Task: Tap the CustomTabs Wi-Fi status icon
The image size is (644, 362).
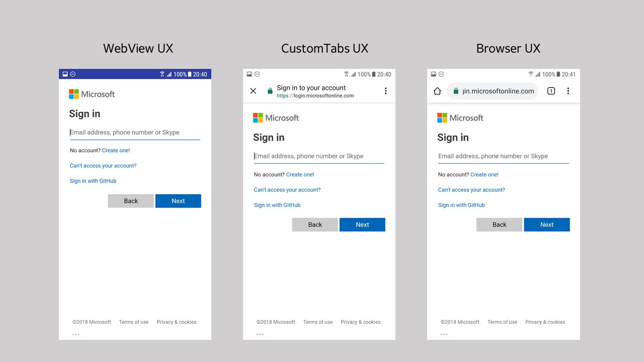Action: (x=346, y=74)
